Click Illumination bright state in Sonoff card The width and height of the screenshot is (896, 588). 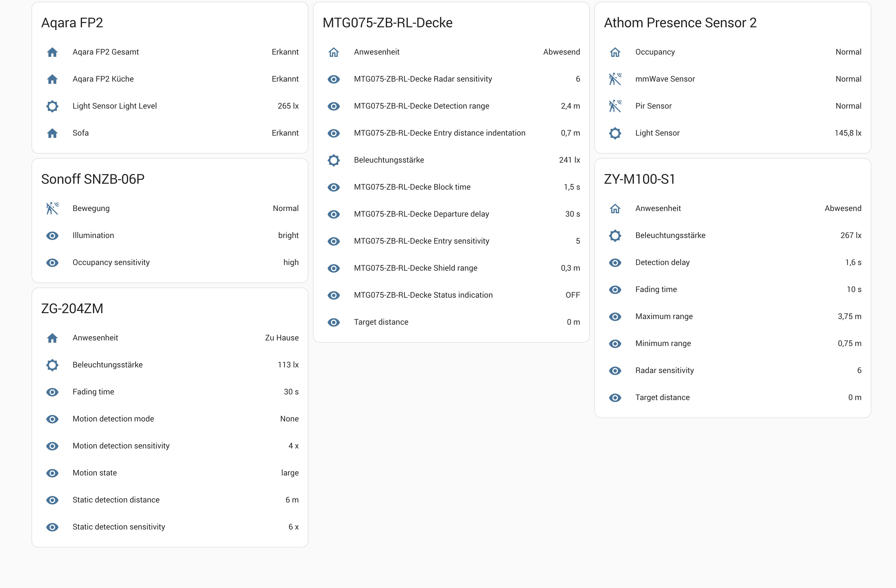pos(288,235)
